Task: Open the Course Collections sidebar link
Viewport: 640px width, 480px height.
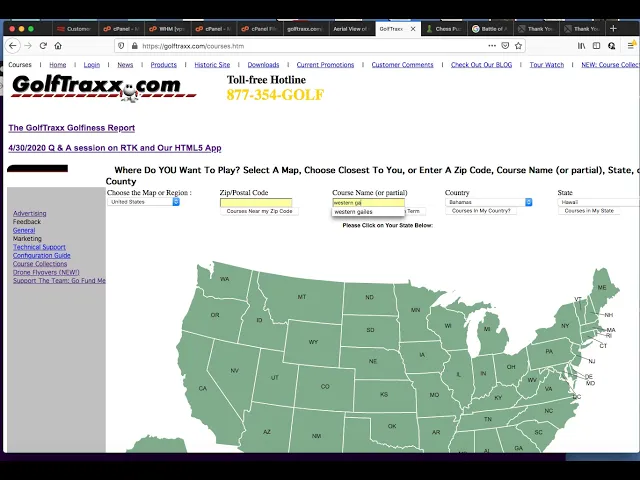Action: tap(40, 264)
